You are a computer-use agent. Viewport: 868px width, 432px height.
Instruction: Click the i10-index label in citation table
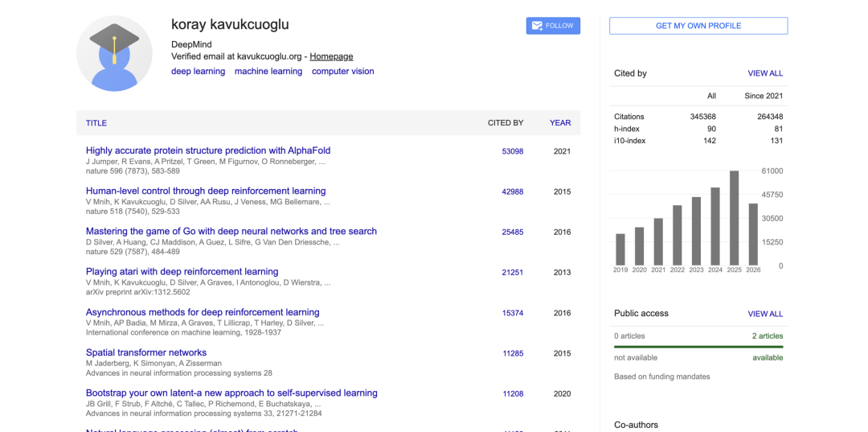[630, 141]
